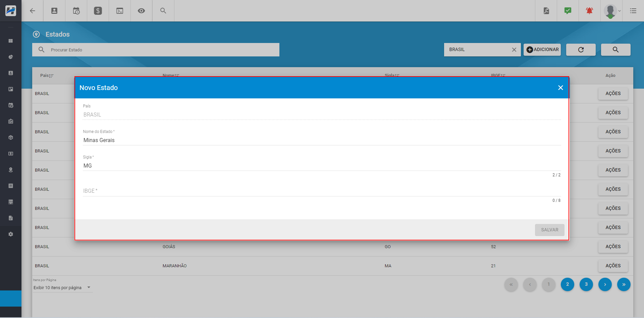Open the calendar clock icon in top toolbar
The width and height of the screenshot is (644, 318).
tap(76, 11)
